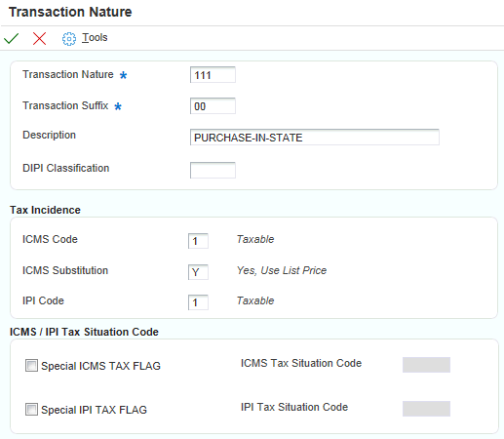Click the Tax Incidence section heading
The width and height of the screenshot is (504, 439).
[45, 210]
